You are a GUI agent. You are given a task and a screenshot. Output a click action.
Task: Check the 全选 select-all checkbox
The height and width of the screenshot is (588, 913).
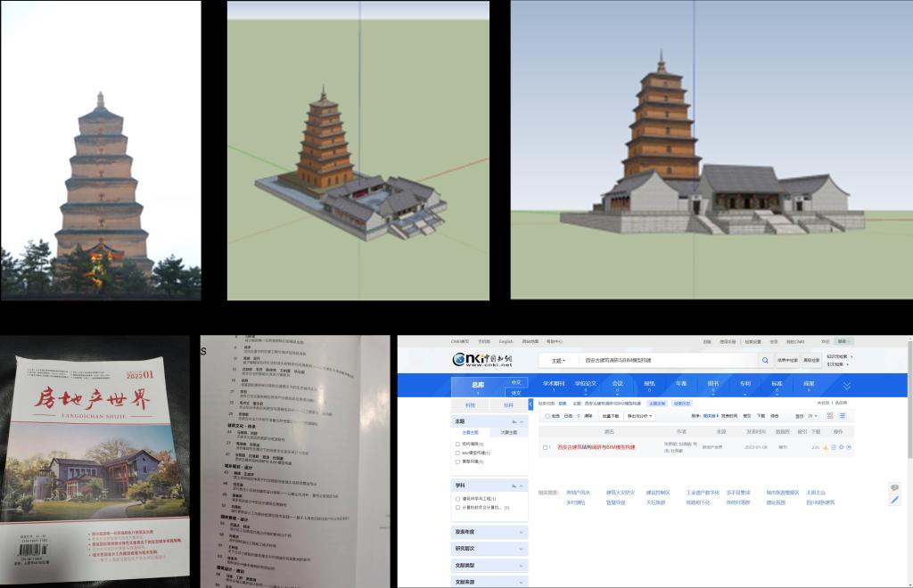tap(547, 416)
